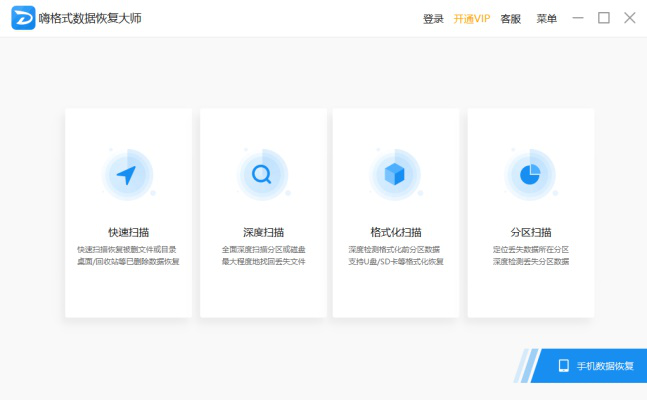This screenshot has width=647, height=400.
Task: Click the 格式化扫描 description about U盘/SD卡
Action: [x=396, y=261]
